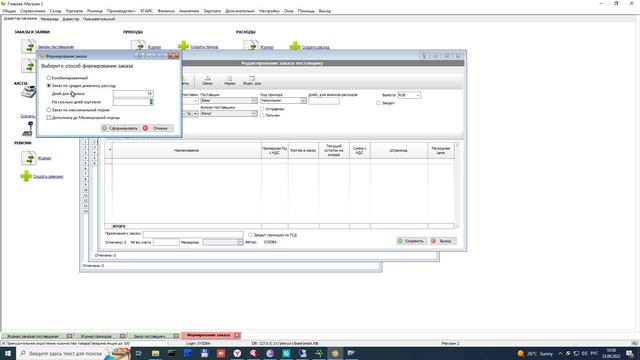
Task: Open the Менеджер dropdown at the bottom
Action: coord(240,242)
